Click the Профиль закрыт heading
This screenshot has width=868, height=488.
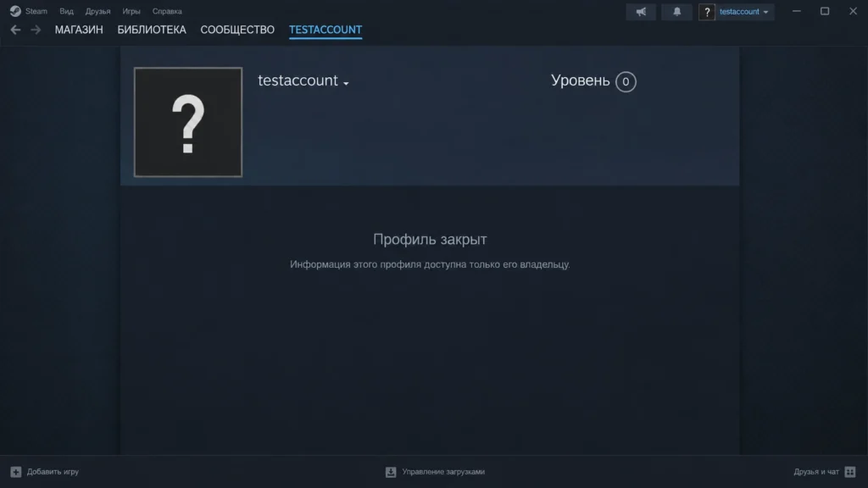click(430, 240)
